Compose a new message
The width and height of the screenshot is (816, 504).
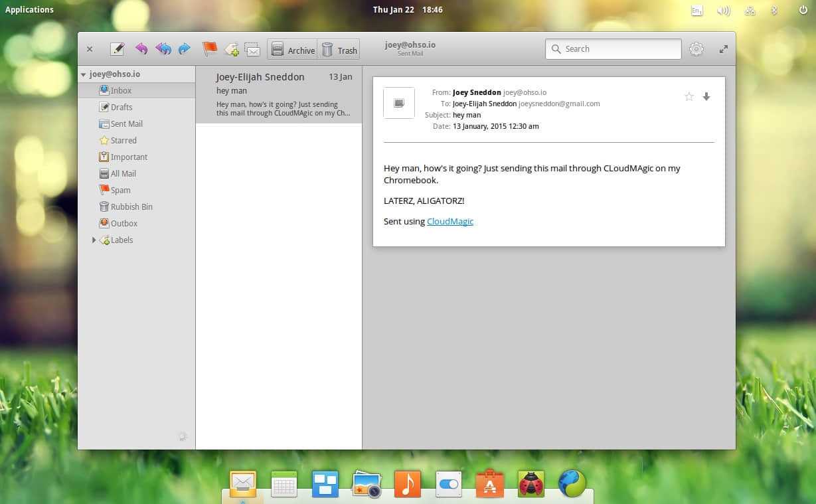pyautogui.click(x=117, y=48)
